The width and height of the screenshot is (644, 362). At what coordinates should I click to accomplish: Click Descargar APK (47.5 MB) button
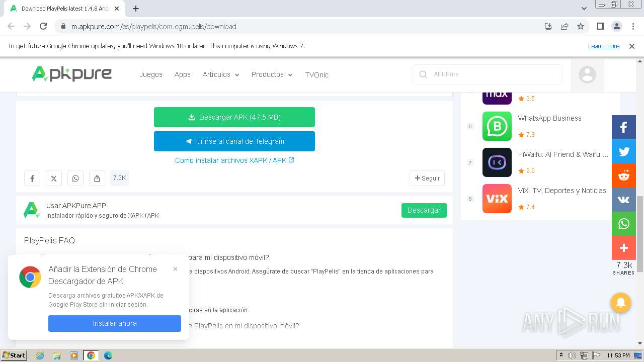pyautogui.click(x=234, y=117)
